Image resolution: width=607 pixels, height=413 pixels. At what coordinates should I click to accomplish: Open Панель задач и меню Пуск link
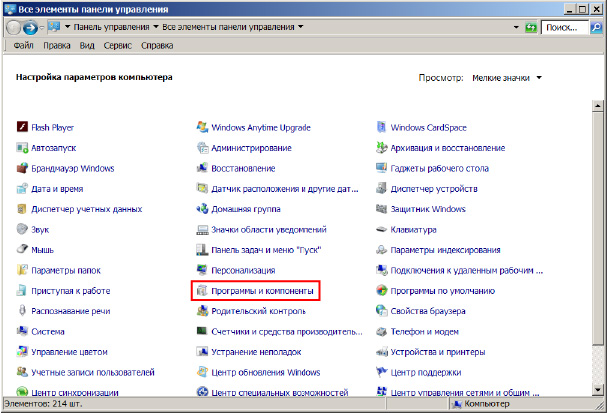tap(266, 250)
